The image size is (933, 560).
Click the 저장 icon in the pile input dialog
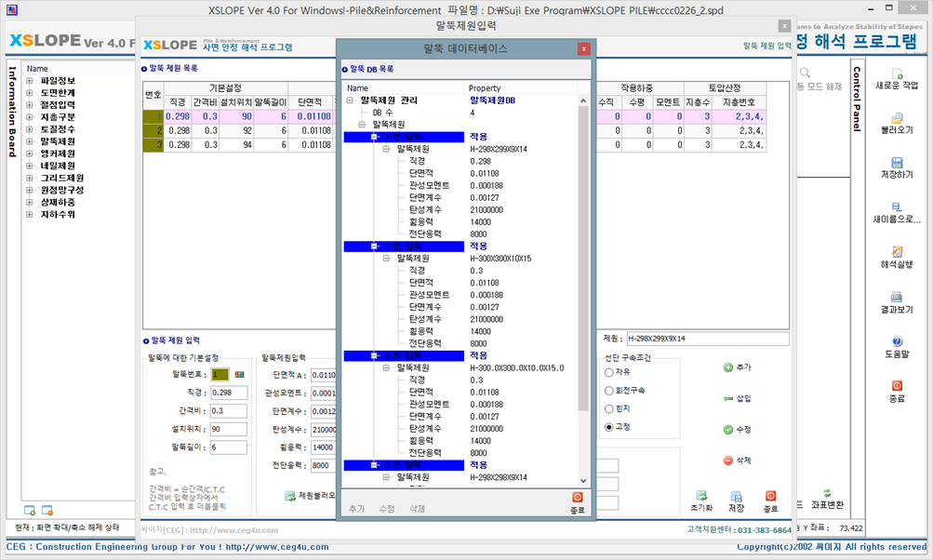pyautogui.click(x=736, y=497)
